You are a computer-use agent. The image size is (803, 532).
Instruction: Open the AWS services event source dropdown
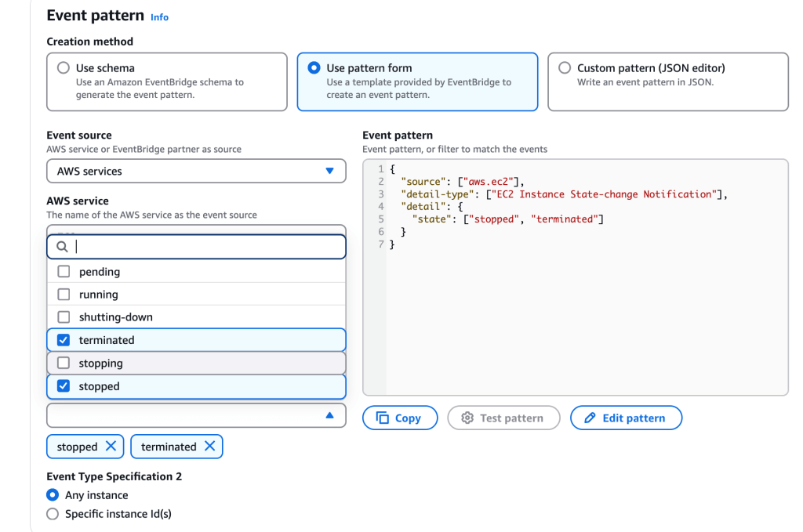point(196,171)
